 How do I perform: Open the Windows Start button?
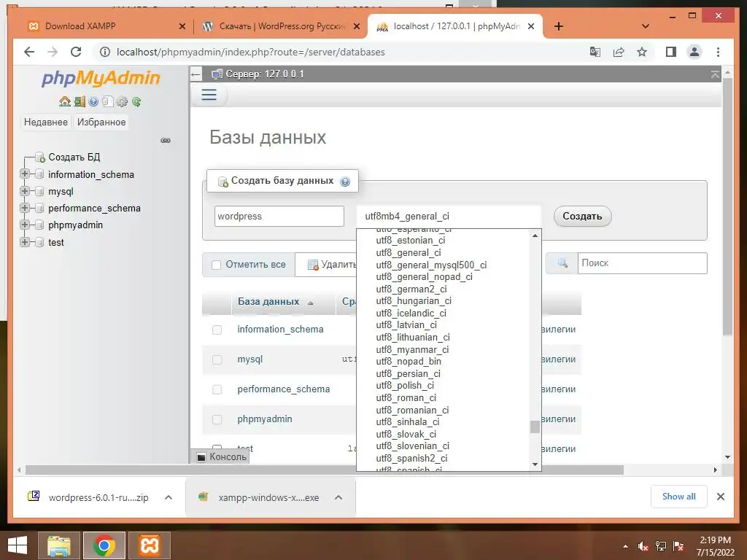pos(18,545)
